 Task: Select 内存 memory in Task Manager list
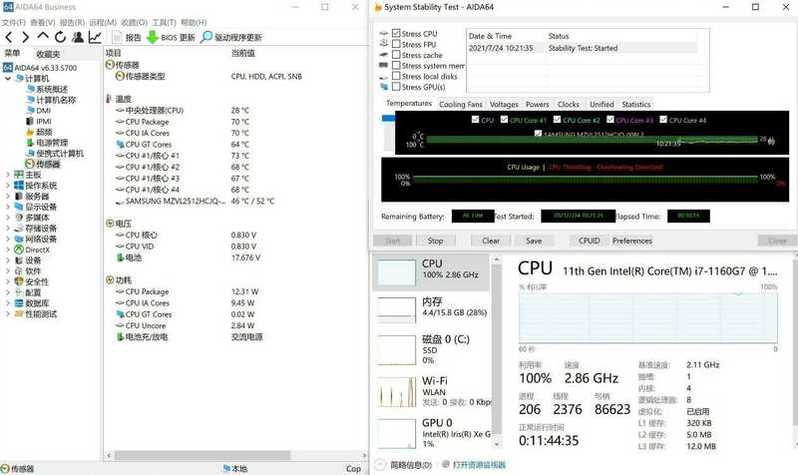[x=432, y=308]
